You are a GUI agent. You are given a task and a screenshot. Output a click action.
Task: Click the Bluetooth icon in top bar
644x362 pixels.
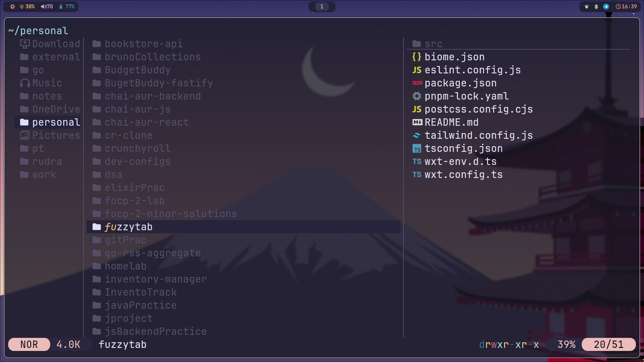click(596, 7)
